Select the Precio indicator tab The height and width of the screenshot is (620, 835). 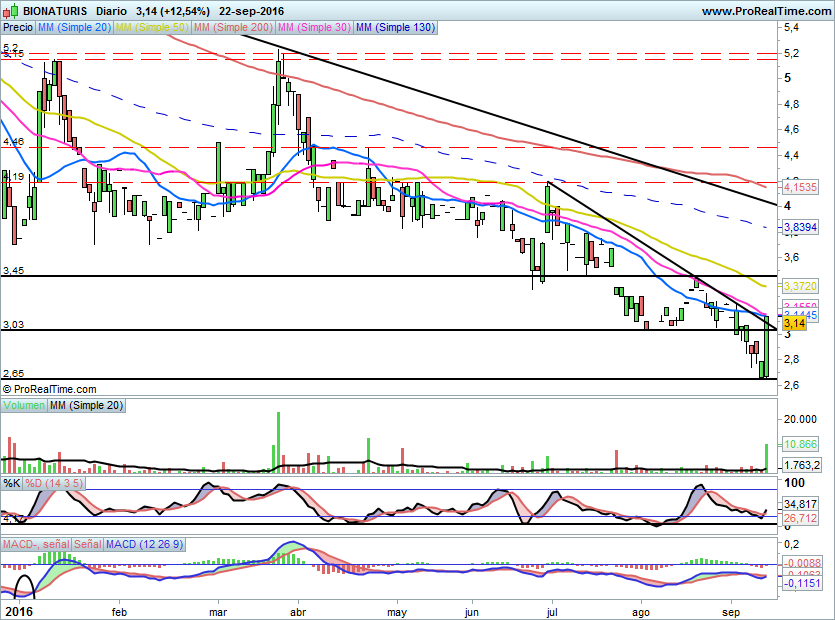(x=18, y=28)
